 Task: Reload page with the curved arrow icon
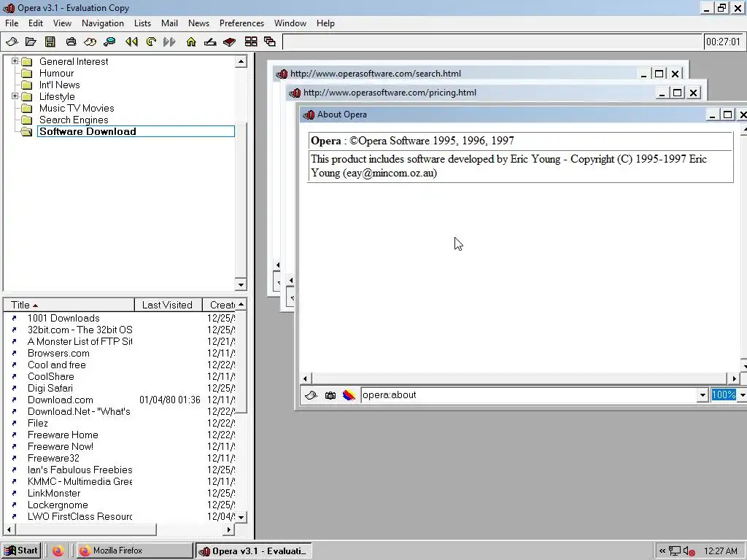click(151, 42)
